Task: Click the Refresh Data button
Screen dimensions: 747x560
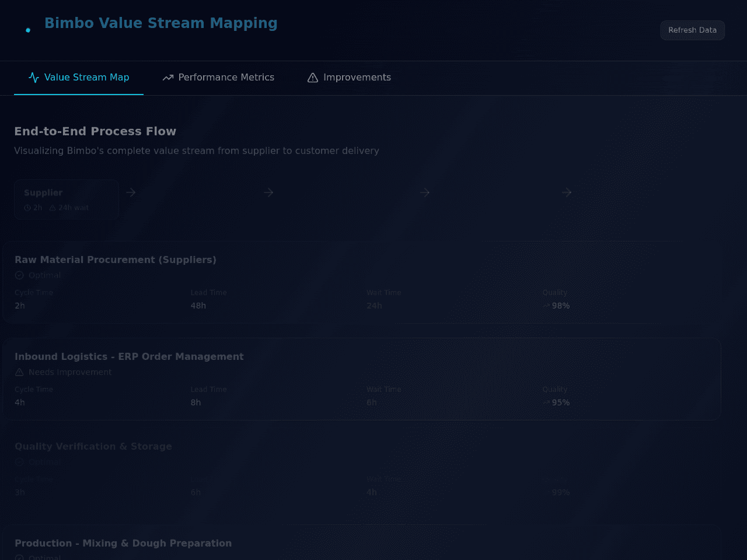Action: [x=692, y=30]
